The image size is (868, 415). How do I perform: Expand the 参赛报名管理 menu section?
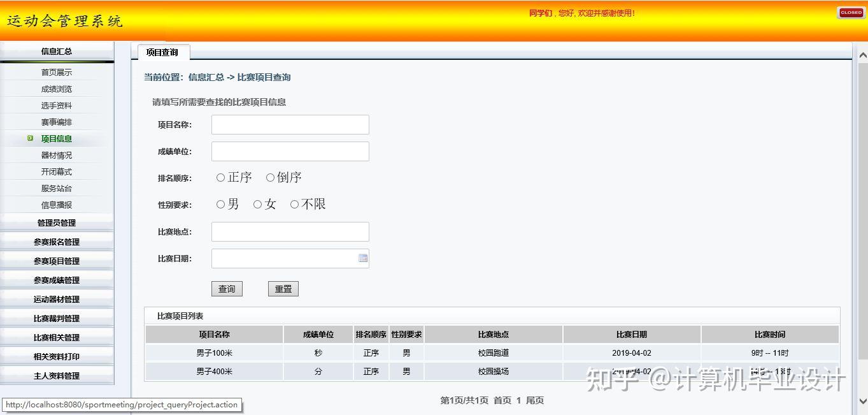(57, 241)
